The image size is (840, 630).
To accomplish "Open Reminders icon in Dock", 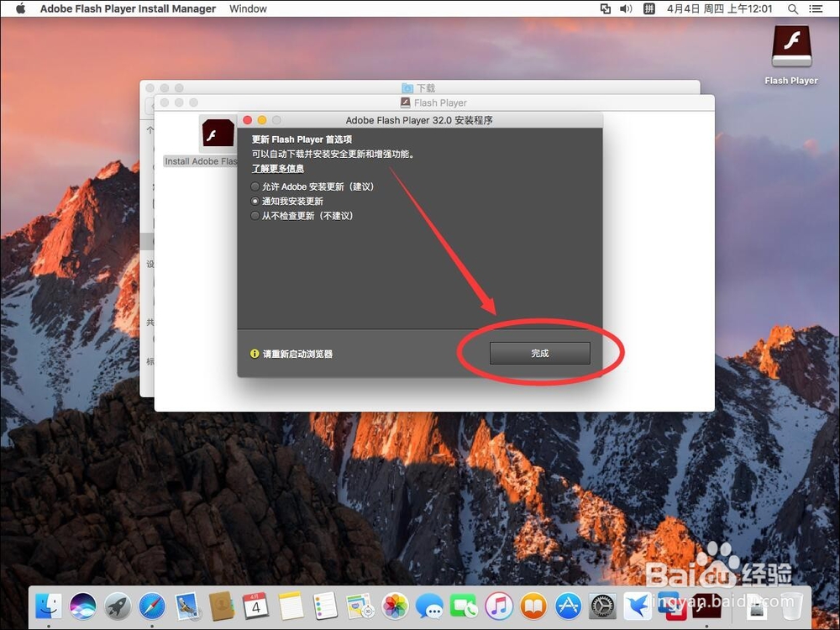I will 325,606.
